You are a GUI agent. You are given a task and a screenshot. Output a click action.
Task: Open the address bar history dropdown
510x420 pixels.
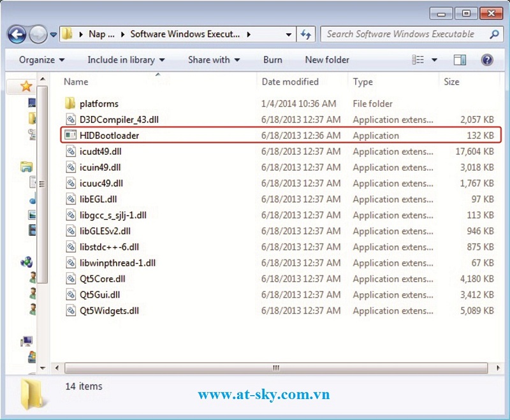pos(289,34)
